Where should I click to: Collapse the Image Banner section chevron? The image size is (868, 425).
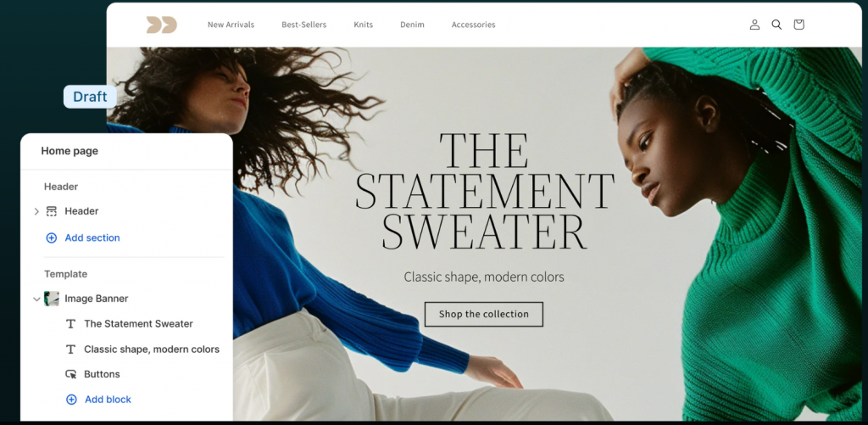36,299
